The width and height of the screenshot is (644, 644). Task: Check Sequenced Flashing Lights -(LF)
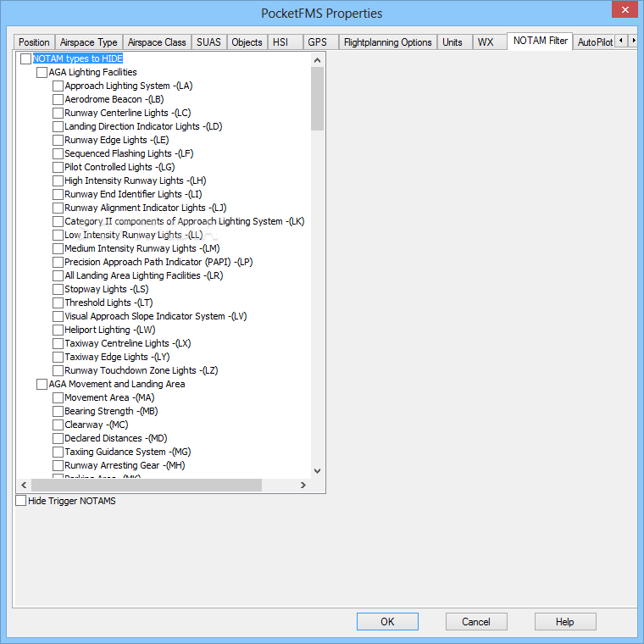58,153
